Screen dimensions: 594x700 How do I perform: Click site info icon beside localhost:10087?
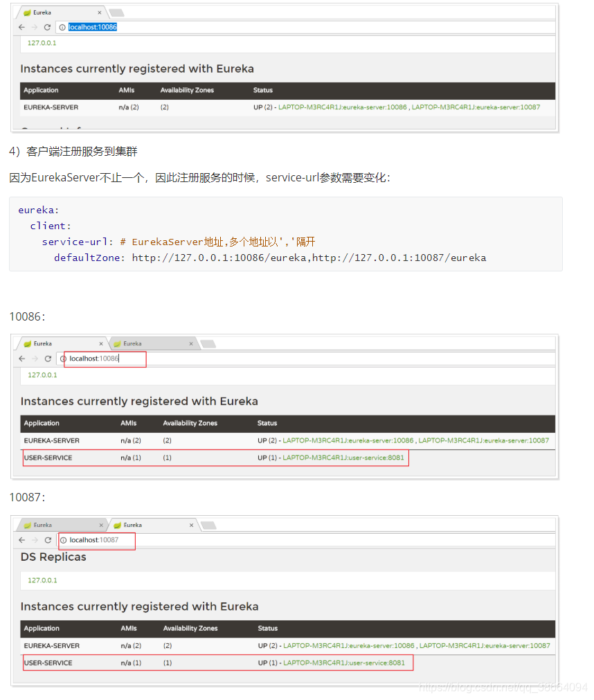click(x=64, y=540)
